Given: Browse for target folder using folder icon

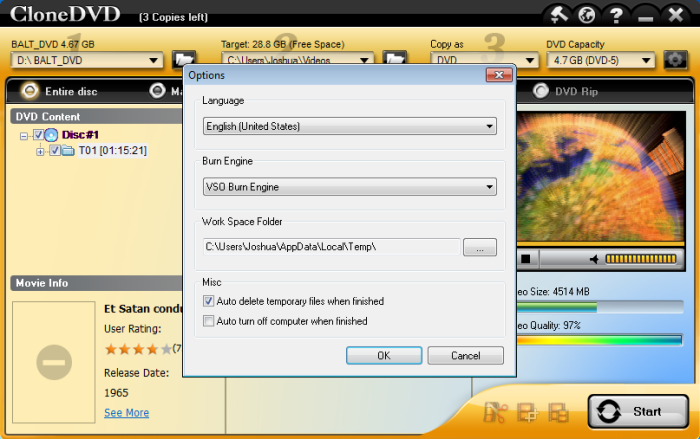Looking at the screenshot, I should 394,60.
